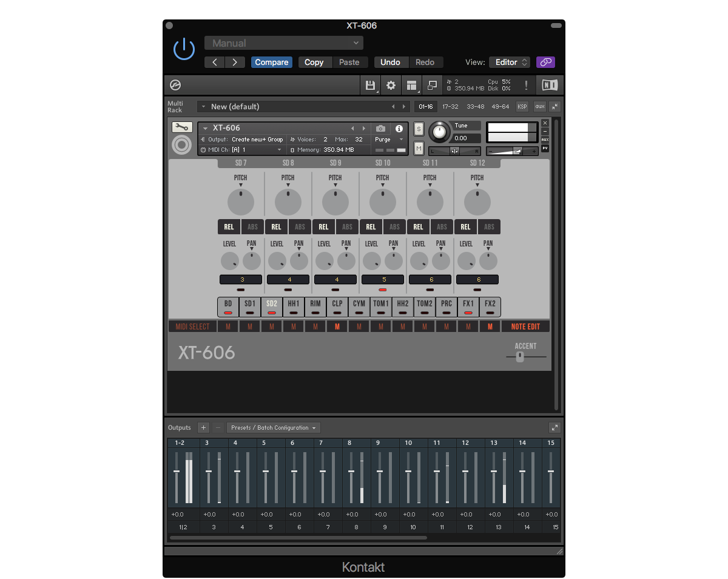Viewport: 728px width, 579px height.
Task: Adjust the ACCENT slider
Action: 520,357
